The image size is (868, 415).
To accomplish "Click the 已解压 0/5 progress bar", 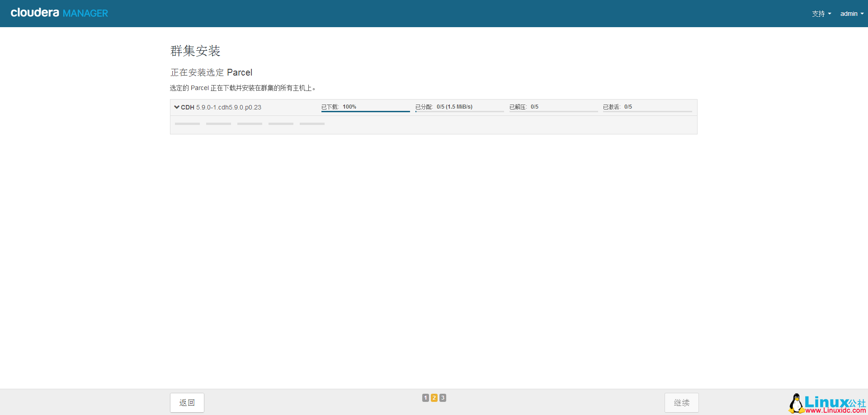I will (553, 111).
